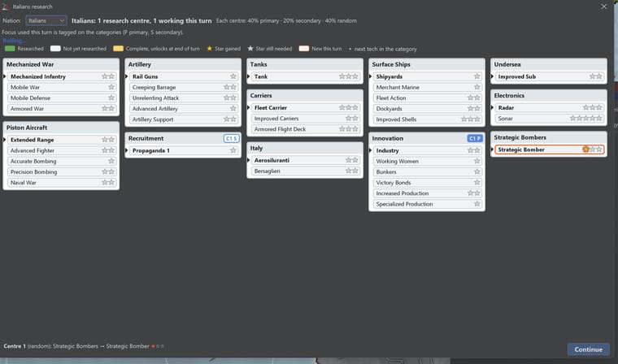
Task: Select the Artillery Support tech row
Action: tap(184, 119)
